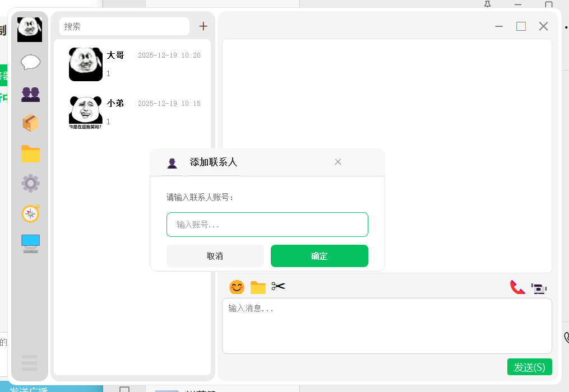Select the scissors screenshot tool
The image size is (569, 392).
click(278, 286)
